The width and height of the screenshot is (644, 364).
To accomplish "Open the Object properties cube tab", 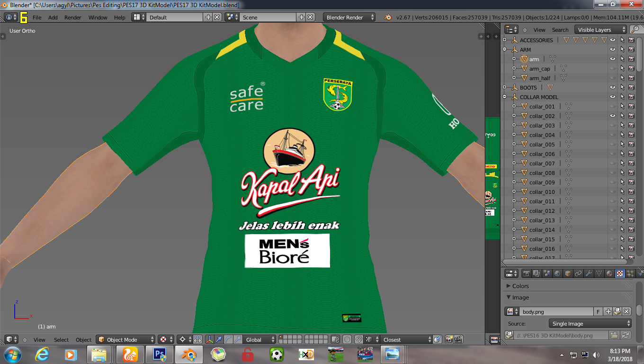I will [x=568, y=273].
